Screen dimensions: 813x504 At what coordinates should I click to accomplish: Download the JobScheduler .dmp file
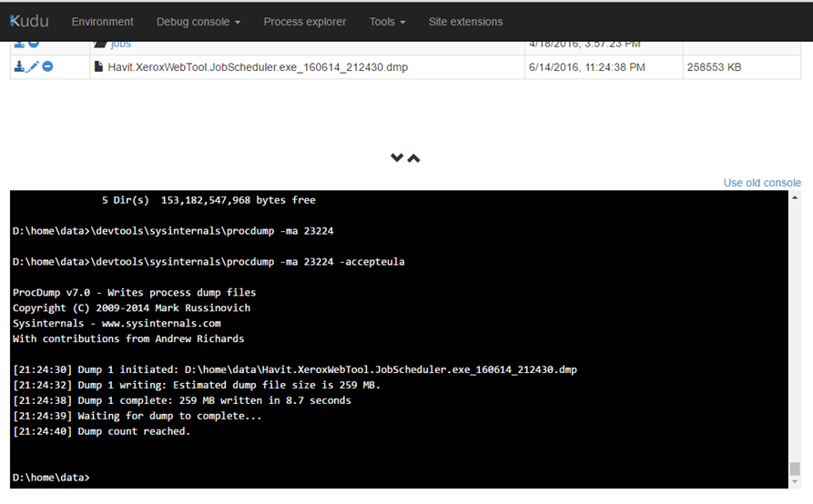pos(18,67)
